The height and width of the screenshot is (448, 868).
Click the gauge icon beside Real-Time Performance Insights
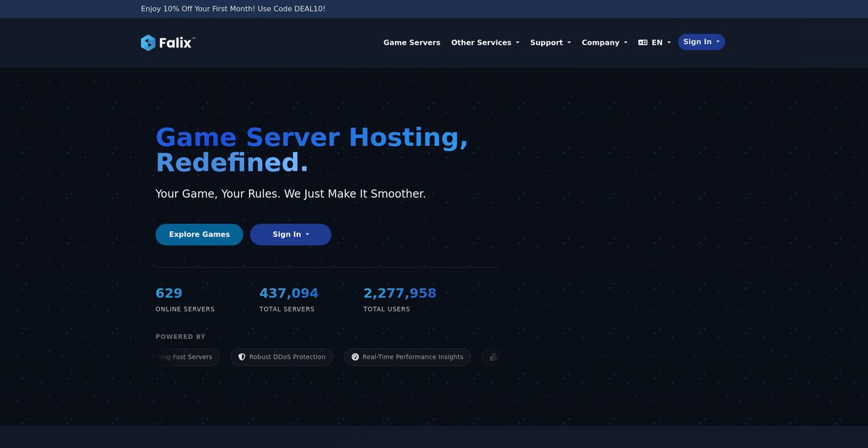coord(355,357)
